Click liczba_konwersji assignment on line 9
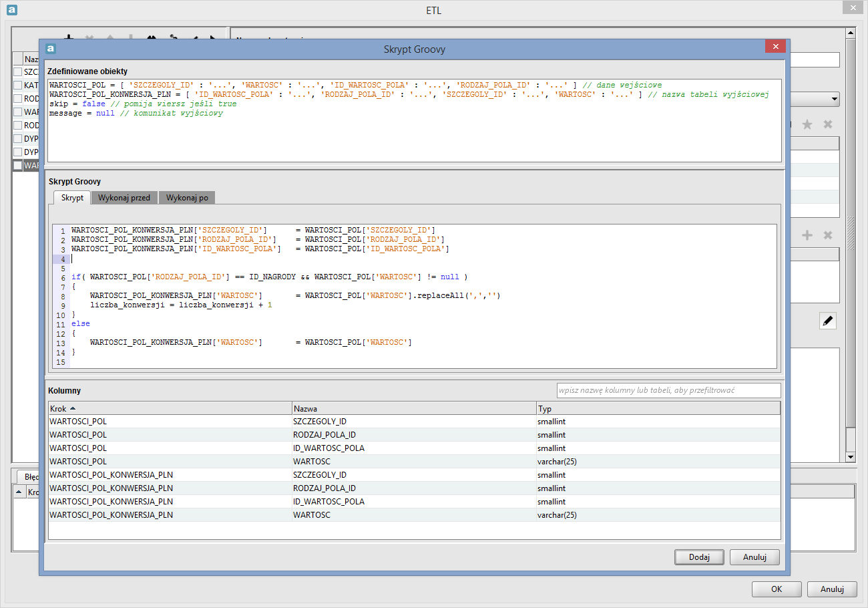The height and width of the screenshot is (608, 868). tap(181, 305)
